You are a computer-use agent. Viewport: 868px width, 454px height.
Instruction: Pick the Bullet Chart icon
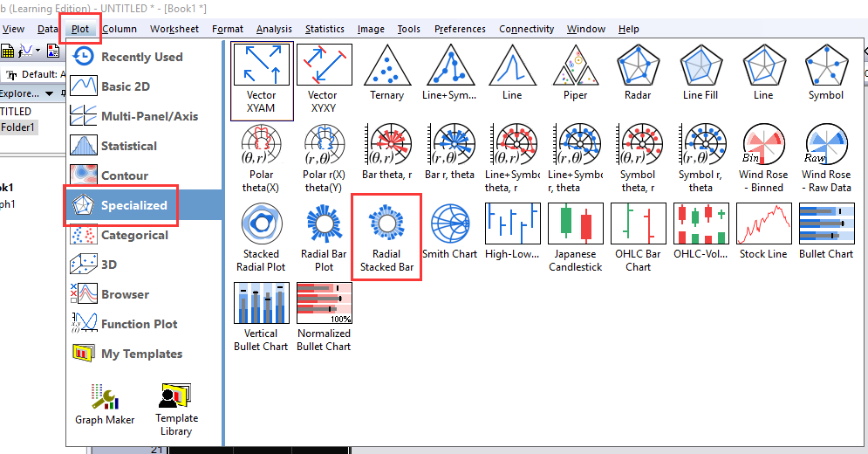[x=826, y=232]
